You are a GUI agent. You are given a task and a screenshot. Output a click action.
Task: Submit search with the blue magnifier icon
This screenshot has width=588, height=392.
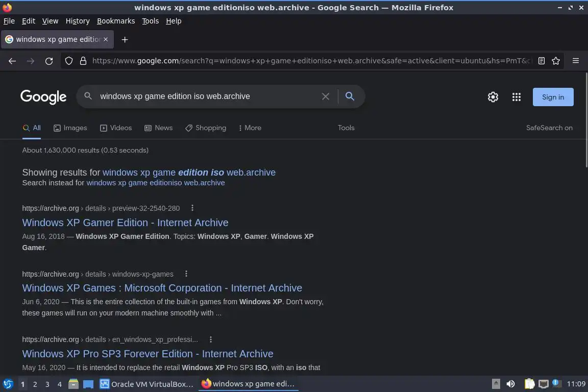point(350,96)
